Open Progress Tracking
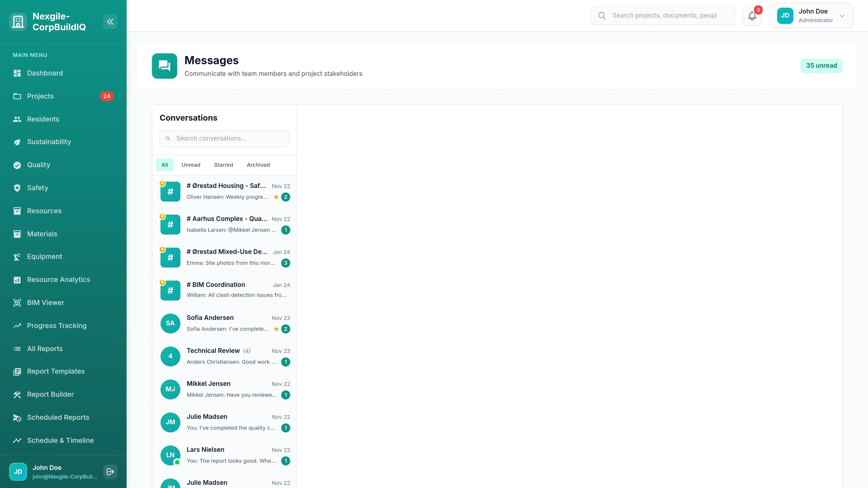The image size is (868, 488). tap(57, 325)
